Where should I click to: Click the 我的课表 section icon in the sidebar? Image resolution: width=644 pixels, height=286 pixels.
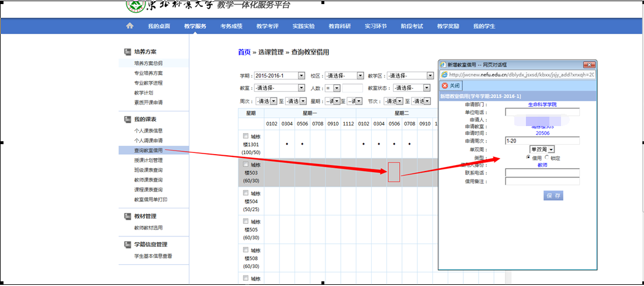[x=127, y=119]
